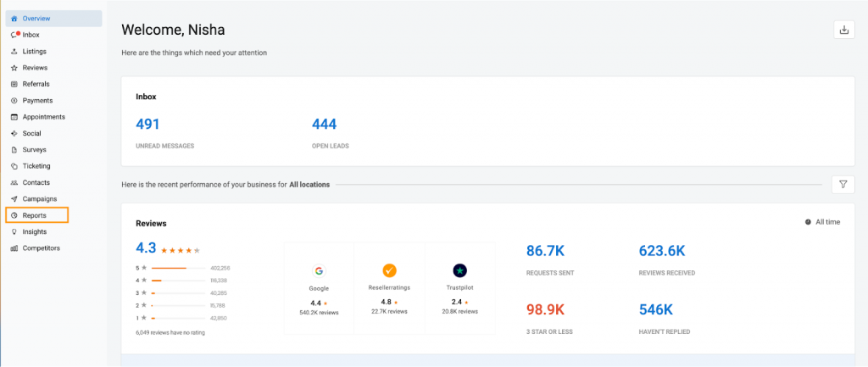Click the Trustpilot star logo

coord(459,270)
